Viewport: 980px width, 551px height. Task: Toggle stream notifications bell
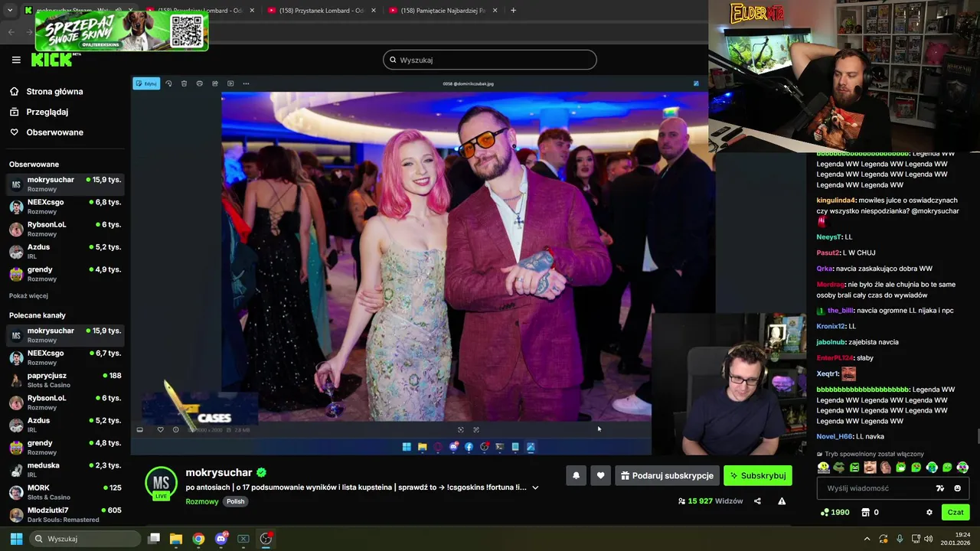(x=576, y=475)
